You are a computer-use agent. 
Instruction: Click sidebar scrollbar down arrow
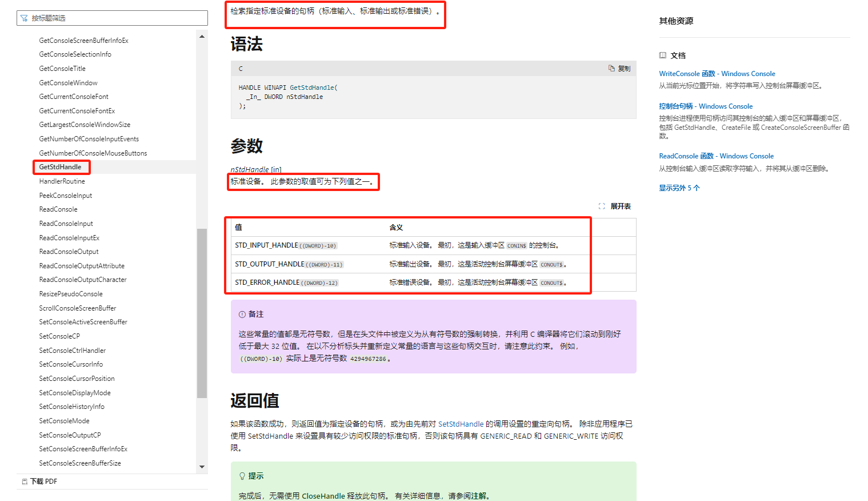pyautogui.click(x=202, y=467)
